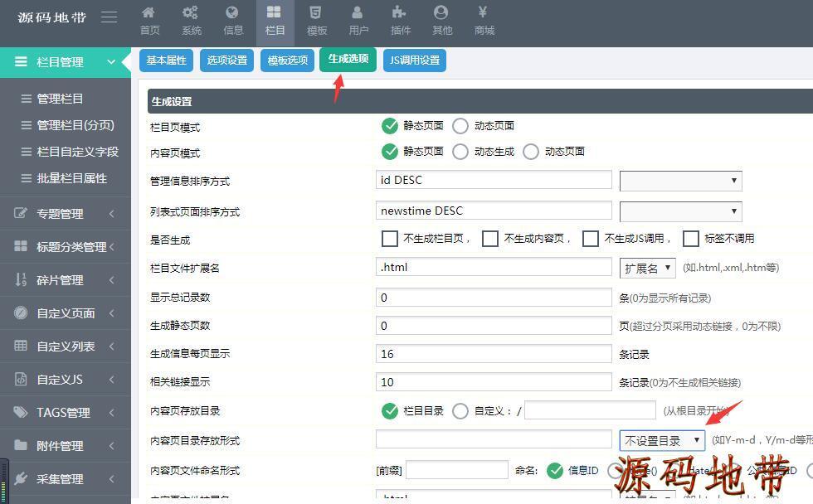Open the 系统 gears icon
The height and width of the screenshot is (504, 813).
click(x=190, y=12)
